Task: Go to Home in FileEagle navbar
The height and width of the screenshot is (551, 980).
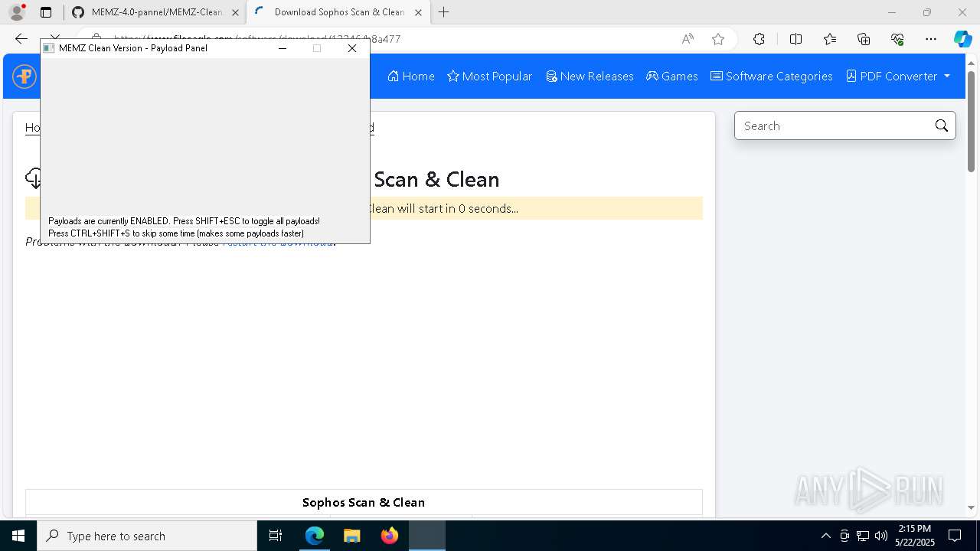Action: click(411, 76)
